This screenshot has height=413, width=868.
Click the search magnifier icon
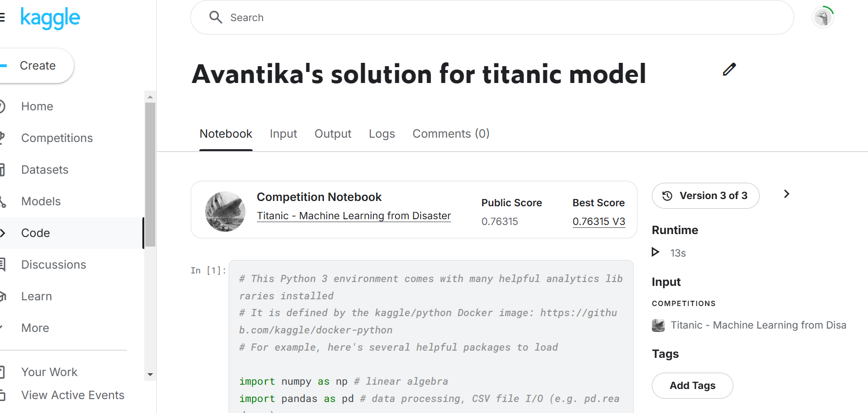click(x=216, y=17)
